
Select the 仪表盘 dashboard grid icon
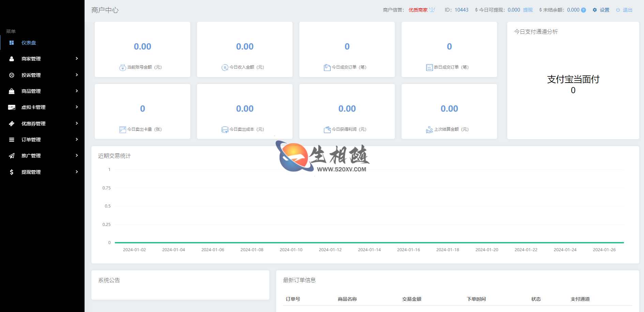(12, 43)
